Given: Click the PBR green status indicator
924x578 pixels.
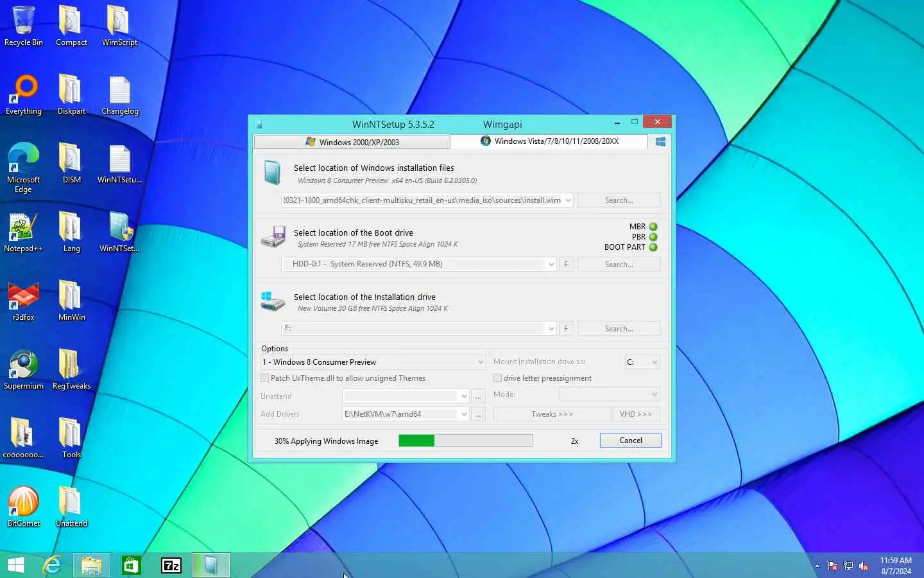Looking at the screenshot, I should (x=653, y=237).
